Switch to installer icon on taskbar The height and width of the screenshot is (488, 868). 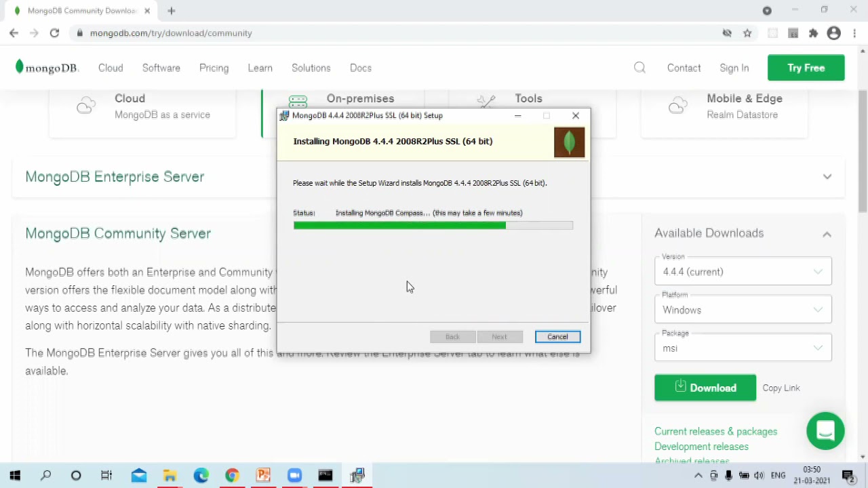coord(357,476)
